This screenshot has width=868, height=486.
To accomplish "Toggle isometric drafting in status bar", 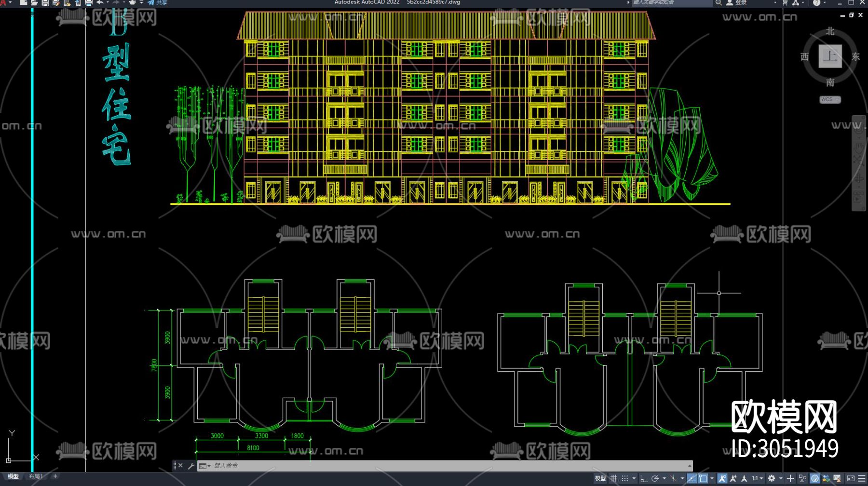I will pos(674,478).
